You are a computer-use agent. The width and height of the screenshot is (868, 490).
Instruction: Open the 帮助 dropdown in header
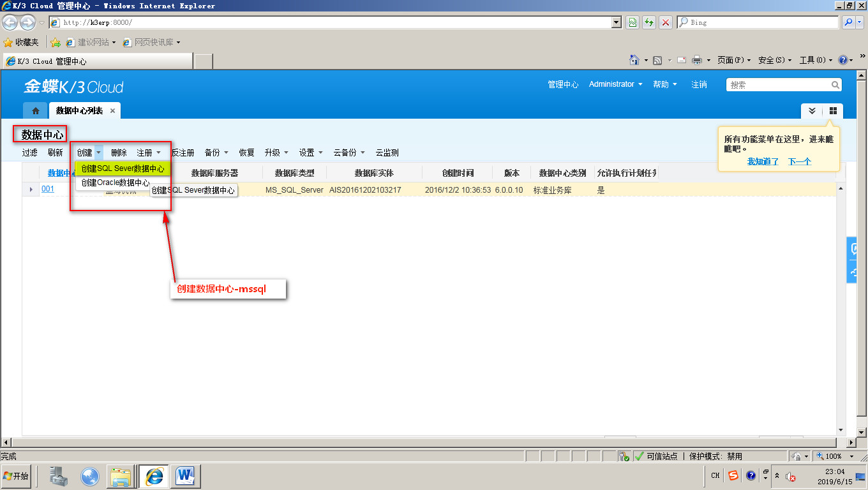[x=665, y=84]
